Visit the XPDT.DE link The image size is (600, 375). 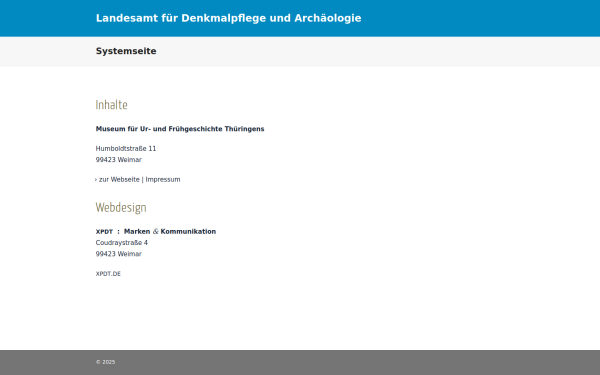(108, 274)
